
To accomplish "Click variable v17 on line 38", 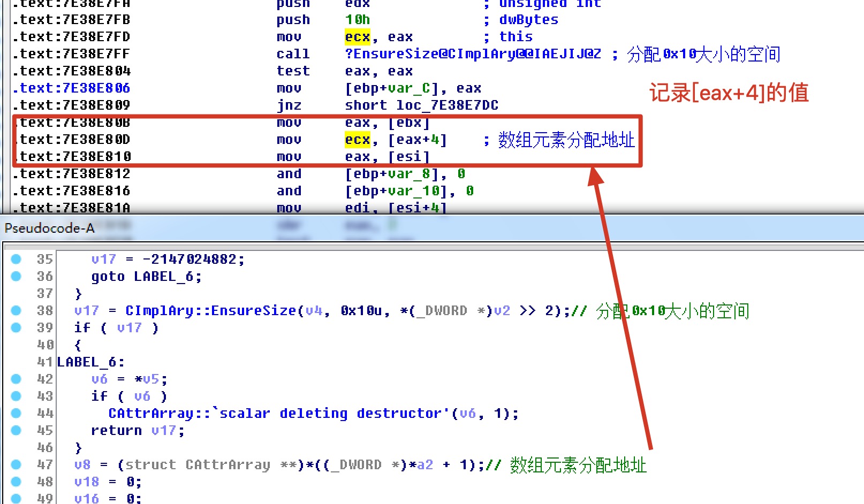I will [x=87, y=311].
